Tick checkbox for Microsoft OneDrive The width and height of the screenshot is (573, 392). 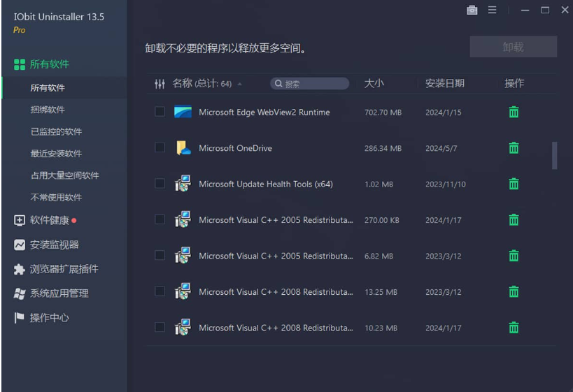click(x=160, y=147)
